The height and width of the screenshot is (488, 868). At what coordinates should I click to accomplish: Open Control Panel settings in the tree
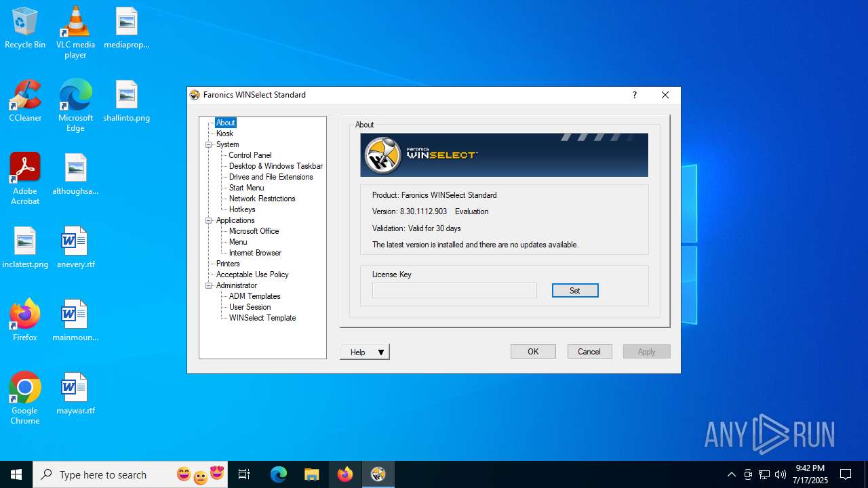(x=250, y=155)
